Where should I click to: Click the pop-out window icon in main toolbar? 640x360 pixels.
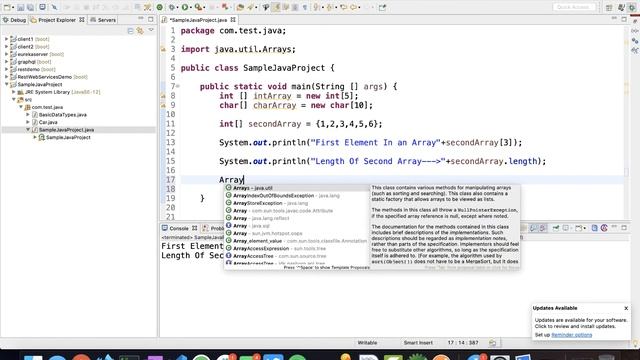tap(382, 7)
